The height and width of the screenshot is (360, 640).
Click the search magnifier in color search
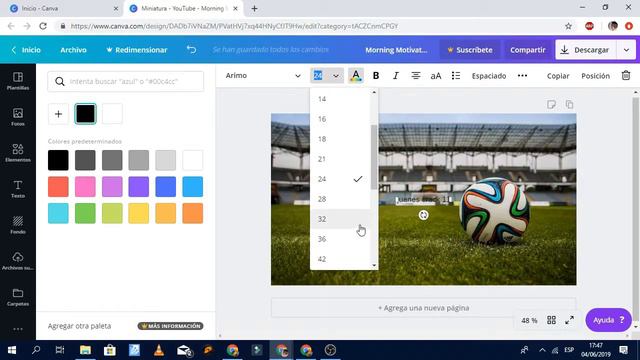[60, 81]
